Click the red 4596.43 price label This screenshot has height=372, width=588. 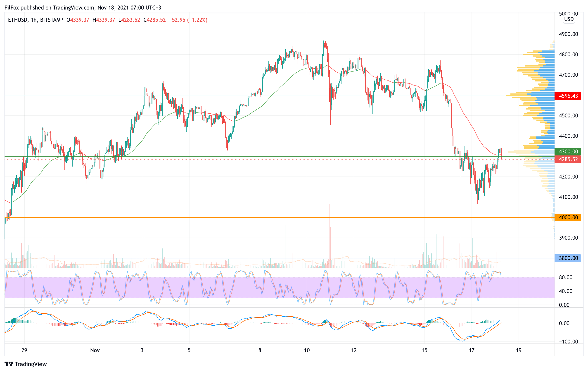point(568,96)
